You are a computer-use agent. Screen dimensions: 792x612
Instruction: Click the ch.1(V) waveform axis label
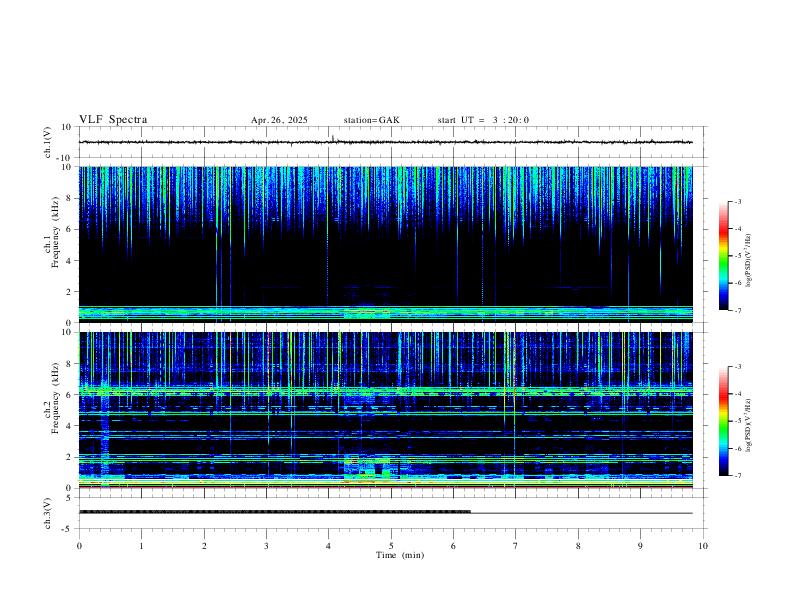[x=48, y=142]
